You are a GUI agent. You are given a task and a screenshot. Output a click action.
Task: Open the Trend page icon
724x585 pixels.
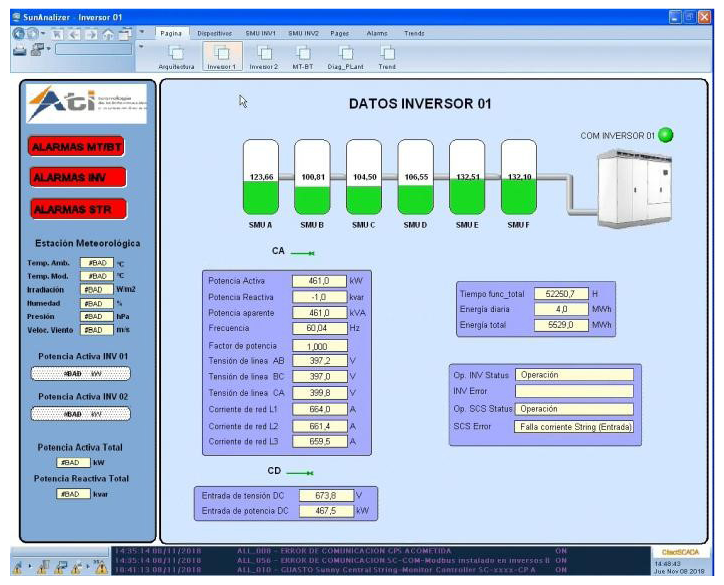[386, 53]
